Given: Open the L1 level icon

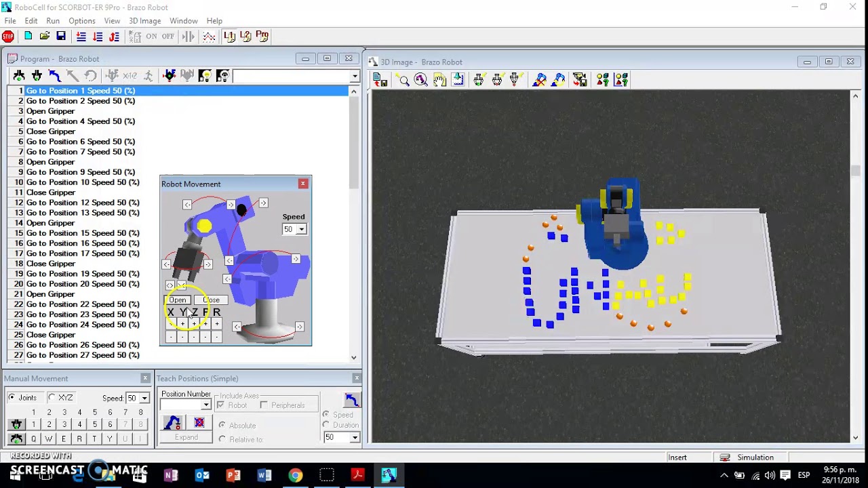Looking at the screenshot, I should pos(229,37).
